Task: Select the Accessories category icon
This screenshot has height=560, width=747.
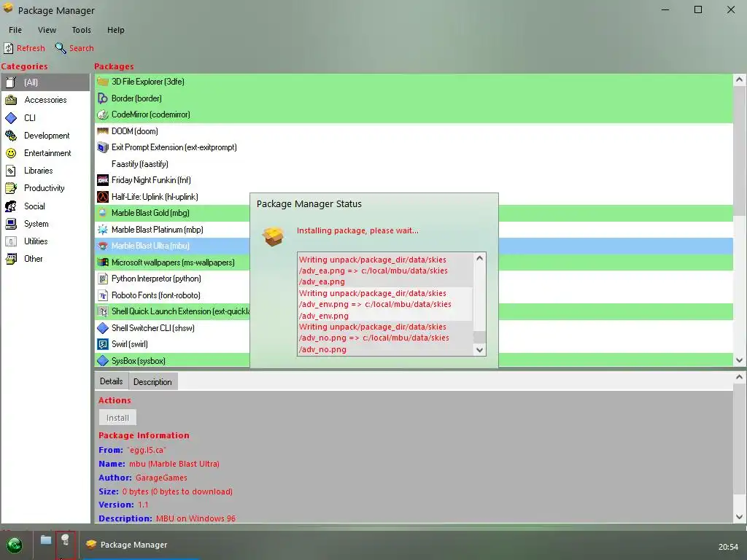Action: point(11,100)
